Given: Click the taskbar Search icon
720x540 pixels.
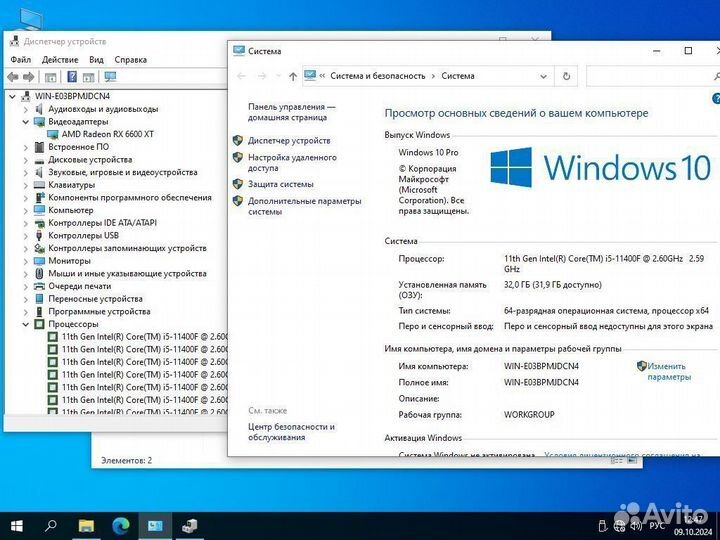Looking at the screenshot, I should click(x=51, y=526).
